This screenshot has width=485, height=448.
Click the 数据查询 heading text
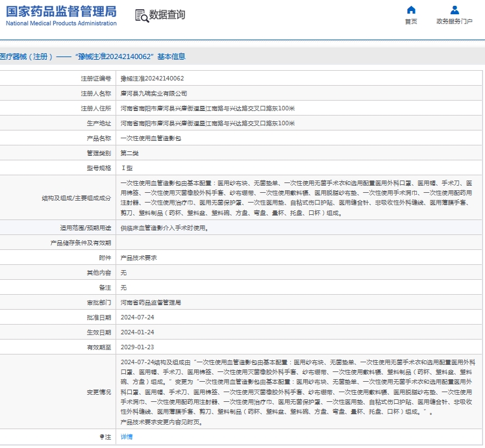pyautogui.click(x=167, y=14)
